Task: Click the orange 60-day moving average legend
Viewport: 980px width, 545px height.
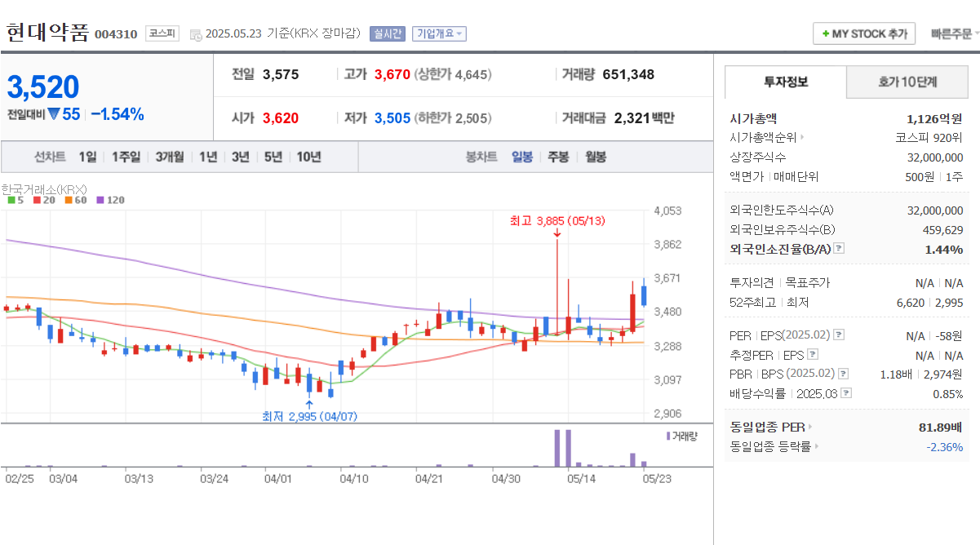Action: pos(75,200)
